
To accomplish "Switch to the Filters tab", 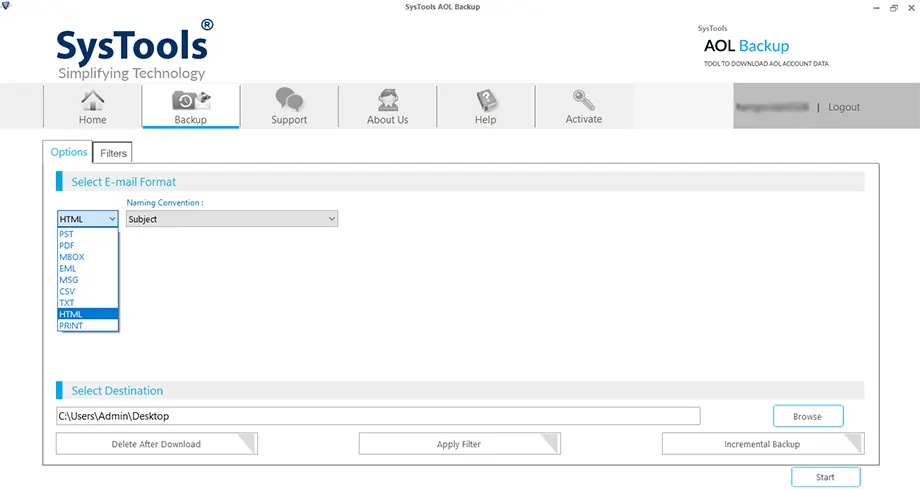I will 113,153.
